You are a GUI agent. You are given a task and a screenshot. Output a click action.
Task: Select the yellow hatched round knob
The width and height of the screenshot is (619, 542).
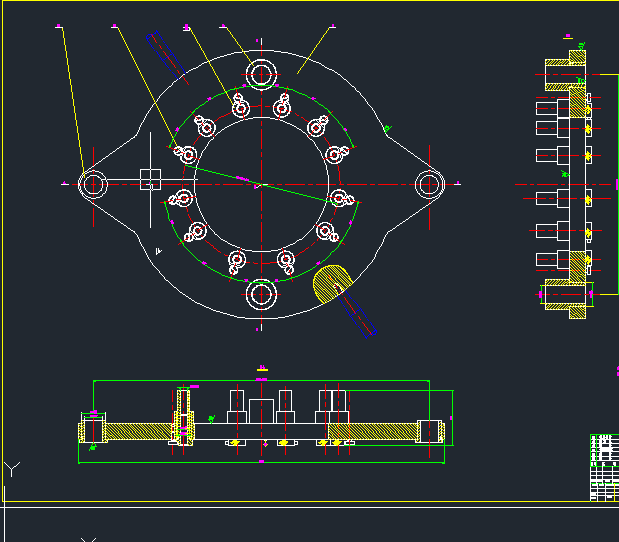[331, 283]
